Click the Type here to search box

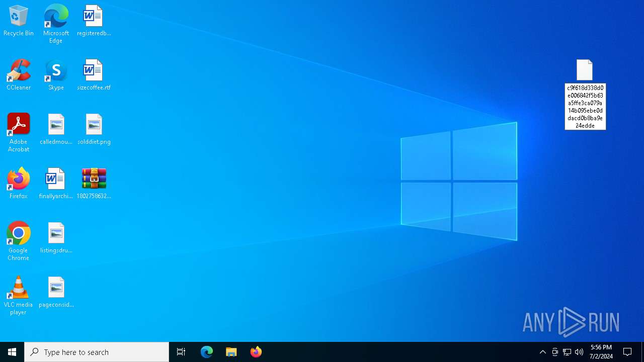(97, 352)
